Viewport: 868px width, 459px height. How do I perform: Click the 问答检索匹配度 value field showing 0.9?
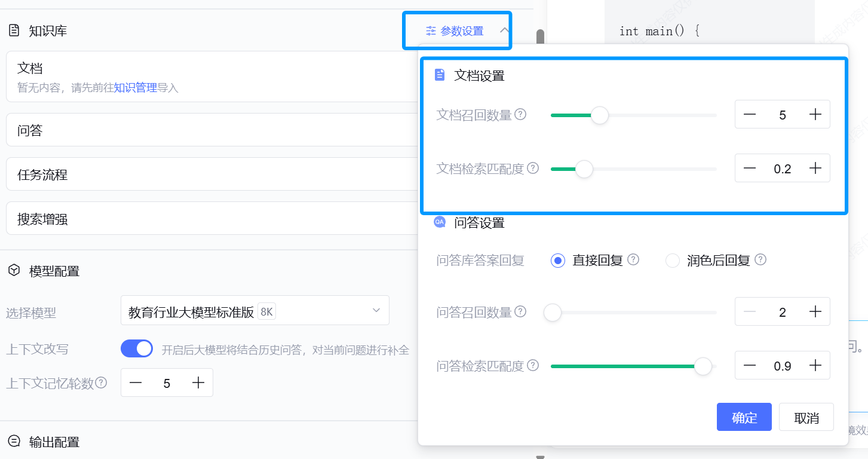coord(783,365)
